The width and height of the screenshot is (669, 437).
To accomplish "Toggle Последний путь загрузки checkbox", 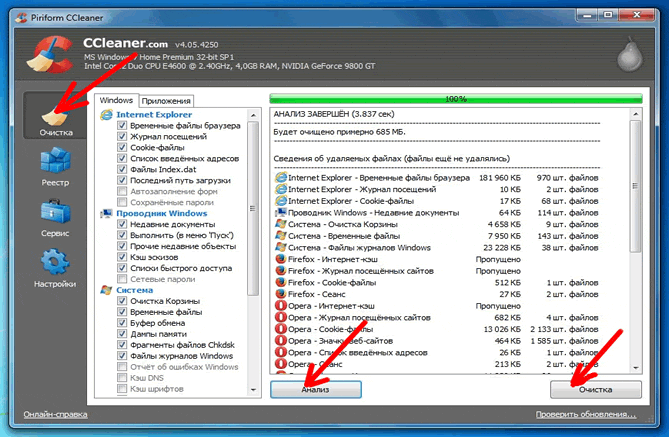I will 122,180.
